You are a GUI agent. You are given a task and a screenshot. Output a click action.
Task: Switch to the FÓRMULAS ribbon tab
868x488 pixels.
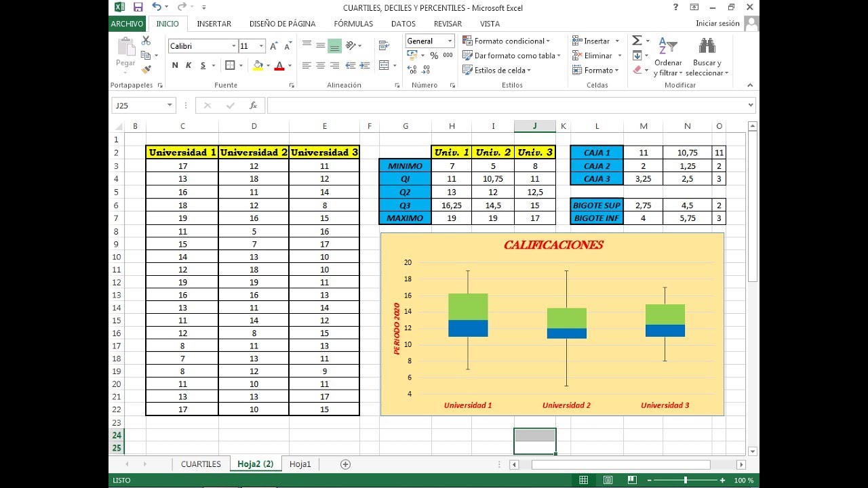coord(353,24)
